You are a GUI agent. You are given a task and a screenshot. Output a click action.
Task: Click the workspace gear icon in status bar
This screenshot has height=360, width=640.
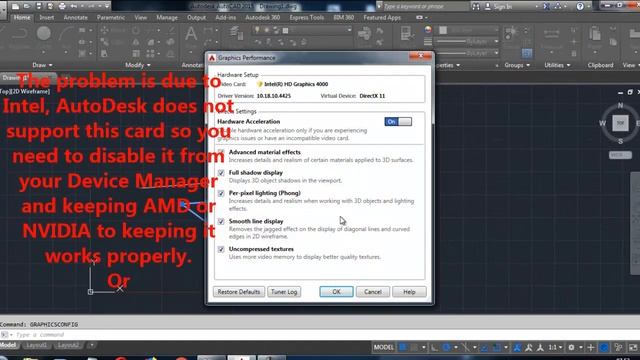pos(571,347)
